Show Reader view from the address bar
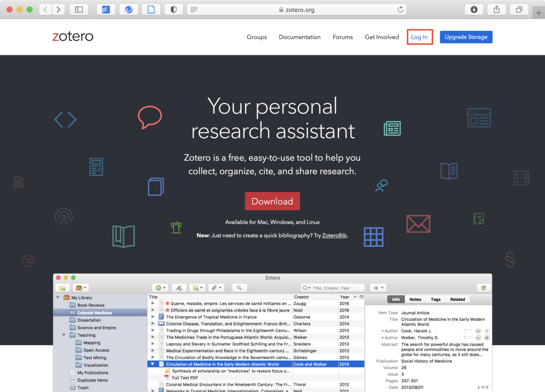This screenshot has width=545, height=392. [x=194, y=10]
